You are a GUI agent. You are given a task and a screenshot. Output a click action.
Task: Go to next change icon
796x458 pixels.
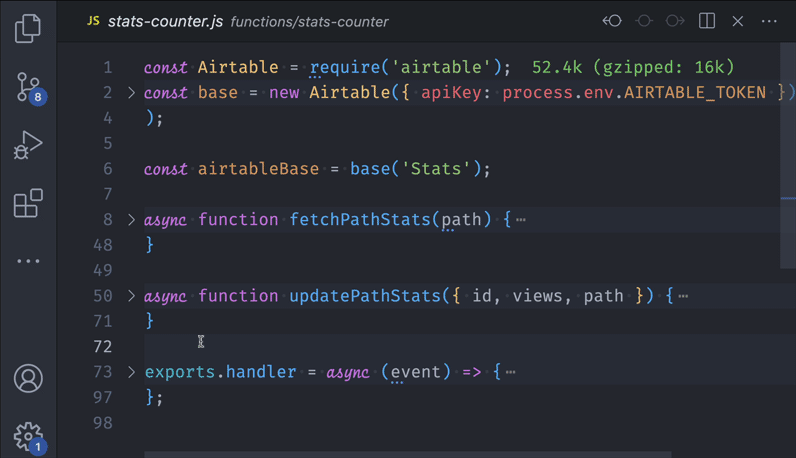675,21
